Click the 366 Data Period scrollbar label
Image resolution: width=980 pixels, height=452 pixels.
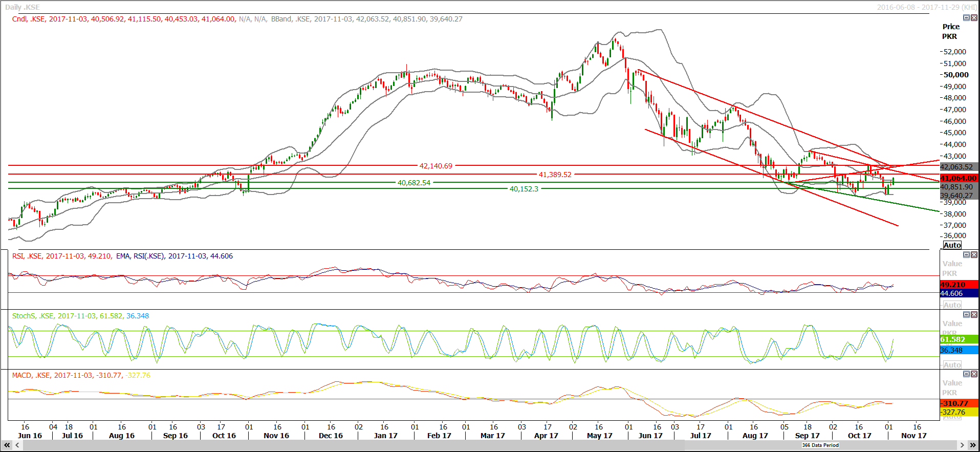(820, 445)
